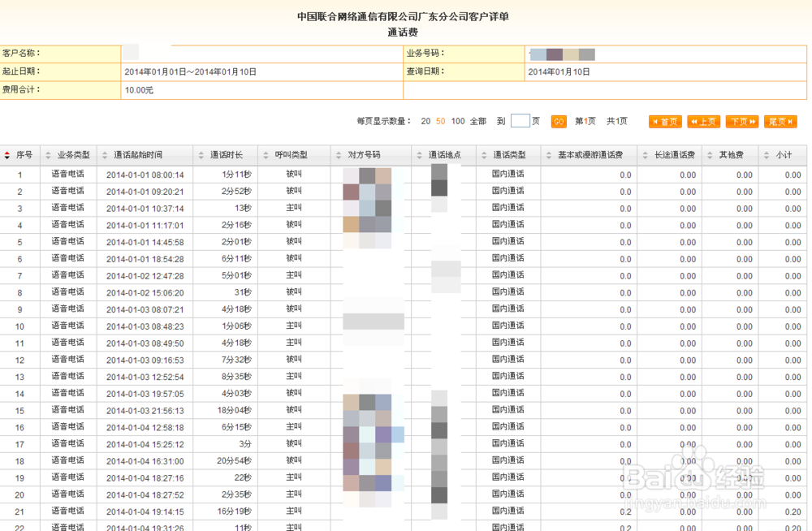Click the call duration 16分19秒
The image size is (812, 531).
(x=234, y=512)
